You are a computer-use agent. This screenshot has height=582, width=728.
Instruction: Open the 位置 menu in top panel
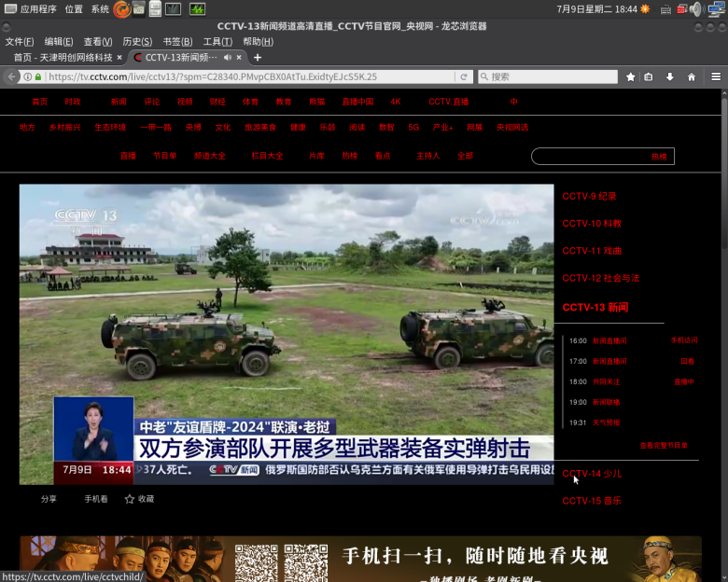tap(74, 8)
